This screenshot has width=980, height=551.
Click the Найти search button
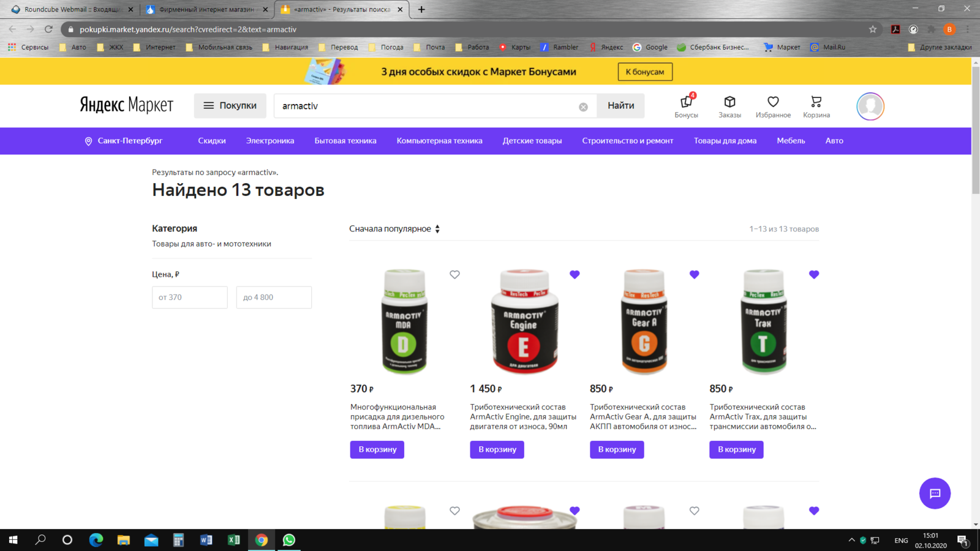(620, 106)
